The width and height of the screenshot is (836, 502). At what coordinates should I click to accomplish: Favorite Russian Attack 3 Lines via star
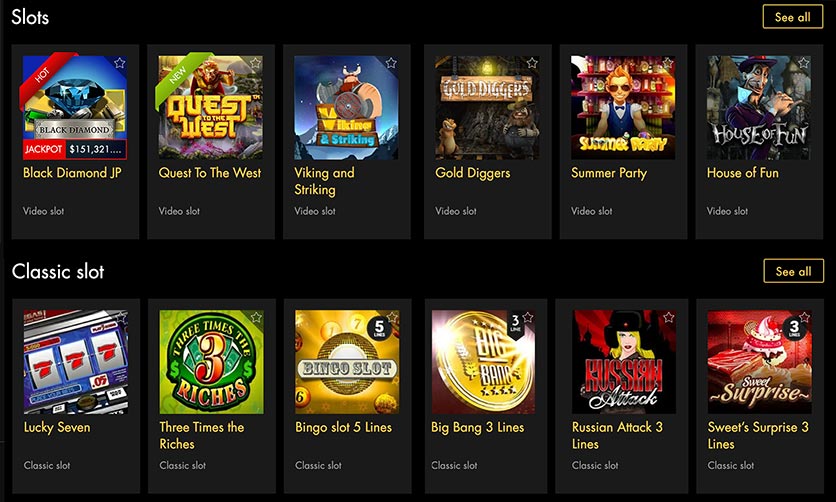[x=669, y=317]
